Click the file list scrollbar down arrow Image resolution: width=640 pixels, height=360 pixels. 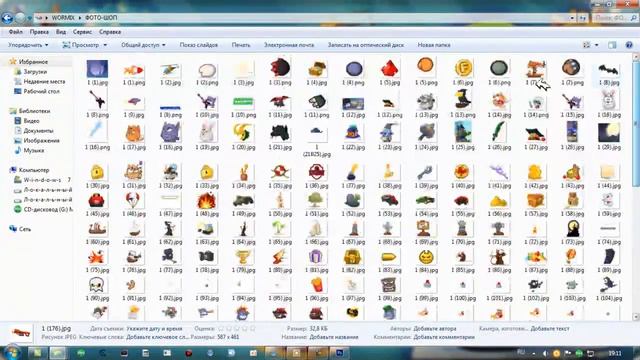(636, 316)
